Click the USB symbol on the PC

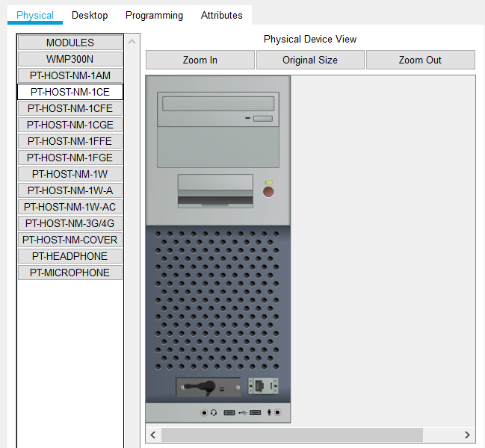coord(242,412)
